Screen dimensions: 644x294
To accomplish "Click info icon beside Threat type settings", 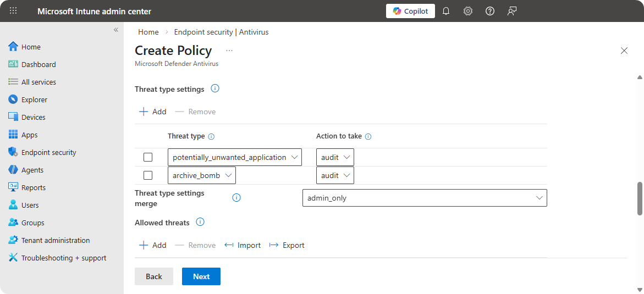I will 215,88.
